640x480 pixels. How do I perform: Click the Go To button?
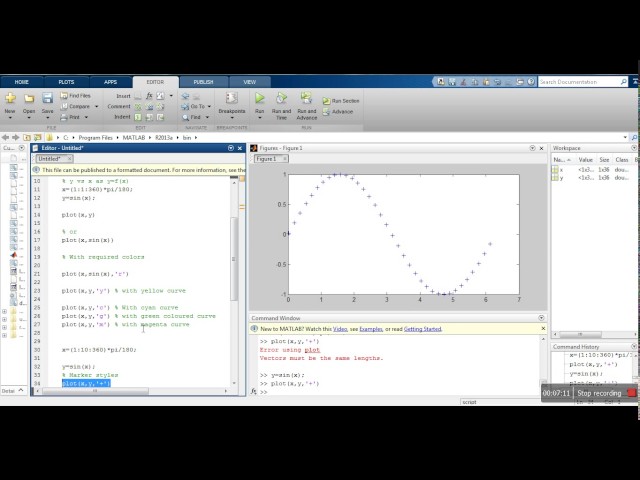[193, 106]
